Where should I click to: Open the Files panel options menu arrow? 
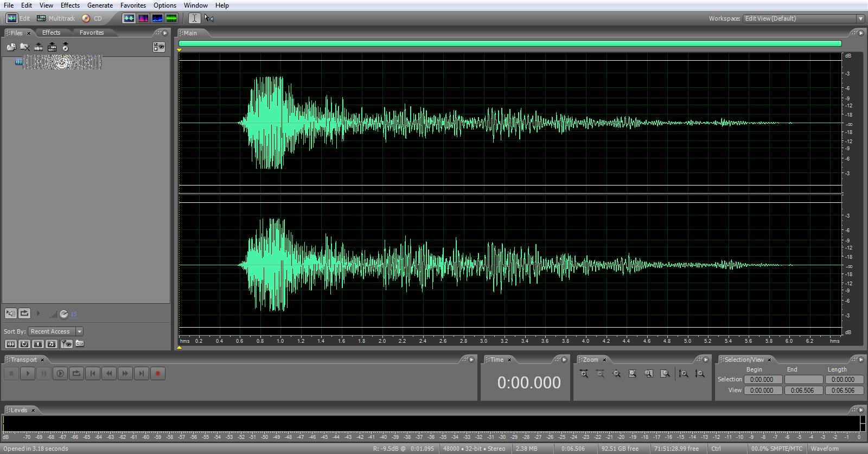165,33
